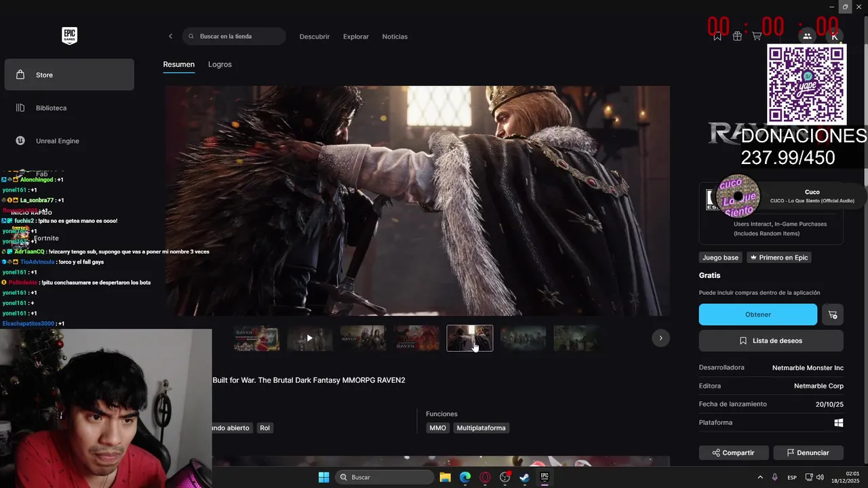Select the Gratis price label

710,276
